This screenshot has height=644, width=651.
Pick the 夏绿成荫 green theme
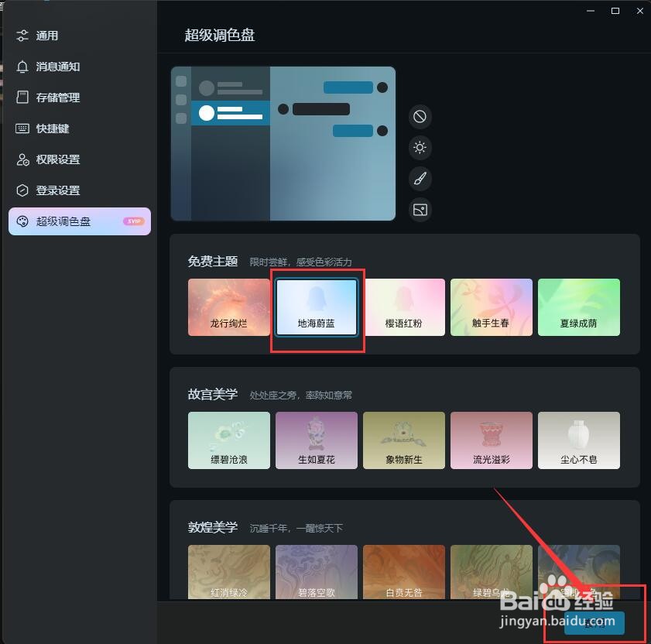pos(579,307)
